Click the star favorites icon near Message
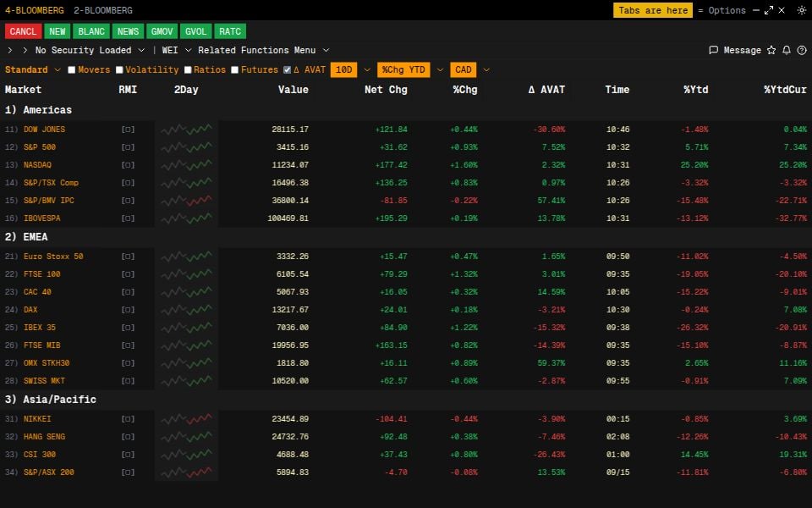 tap(771, 50)
